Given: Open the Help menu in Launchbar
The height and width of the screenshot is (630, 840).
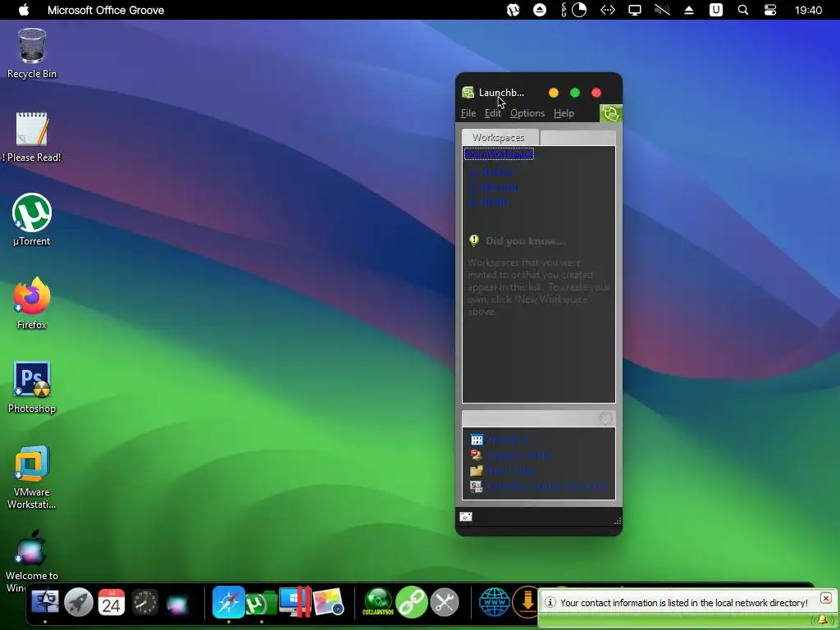Looking at the screenshot, I should (x=564, y=113).
